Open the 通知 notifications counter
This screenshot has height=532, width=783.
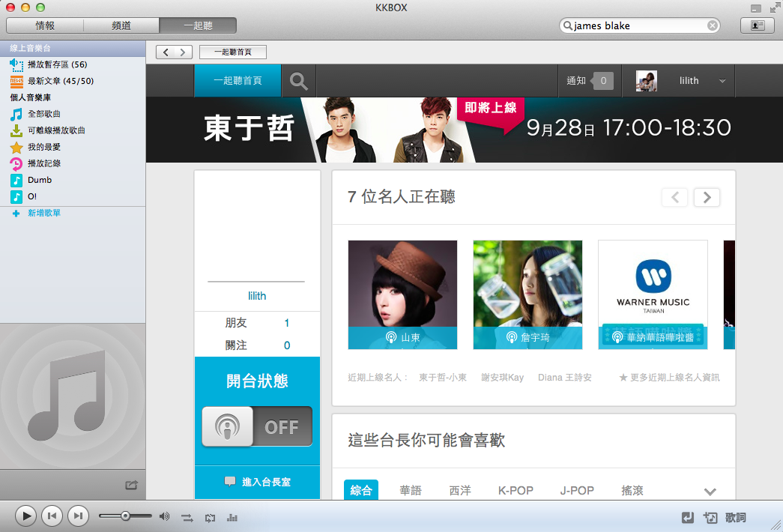(590, 80)
